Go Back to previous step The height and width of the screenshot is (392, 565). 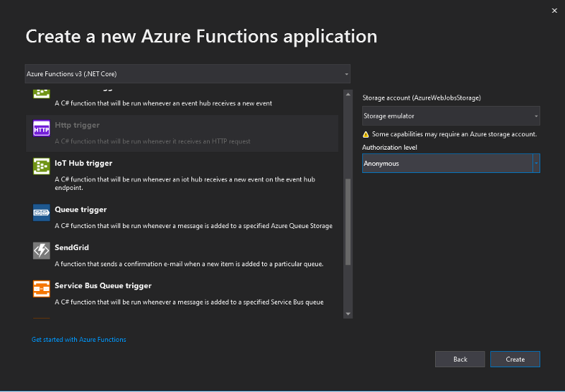(460, 360)
